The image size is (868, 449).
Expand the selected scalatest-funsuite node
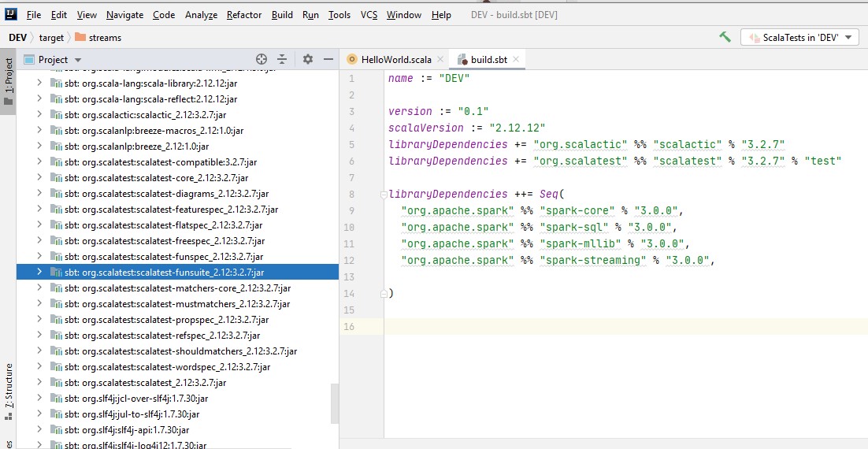[39, 272]
